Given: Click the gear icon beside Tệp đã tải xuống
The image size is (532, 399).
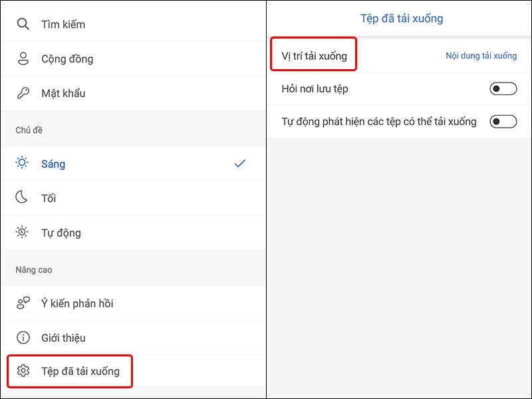Looking at the screenshot, I should point(23,372).
